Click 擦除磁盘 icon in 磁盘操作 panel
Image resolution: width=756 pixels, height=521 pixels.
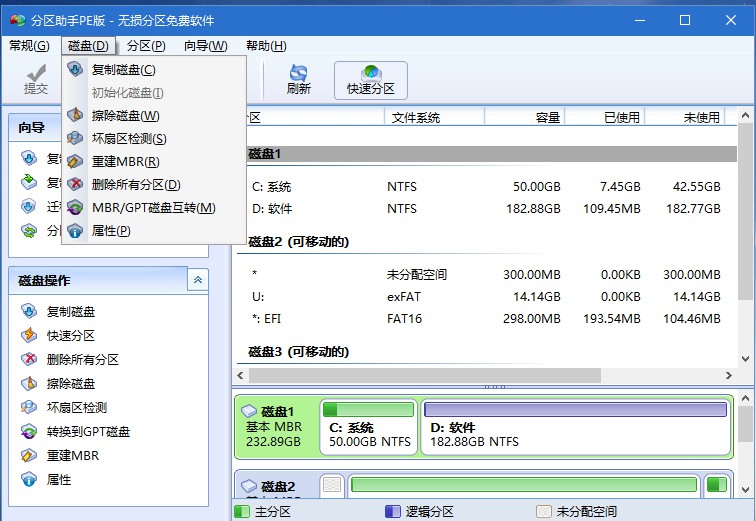29,383
